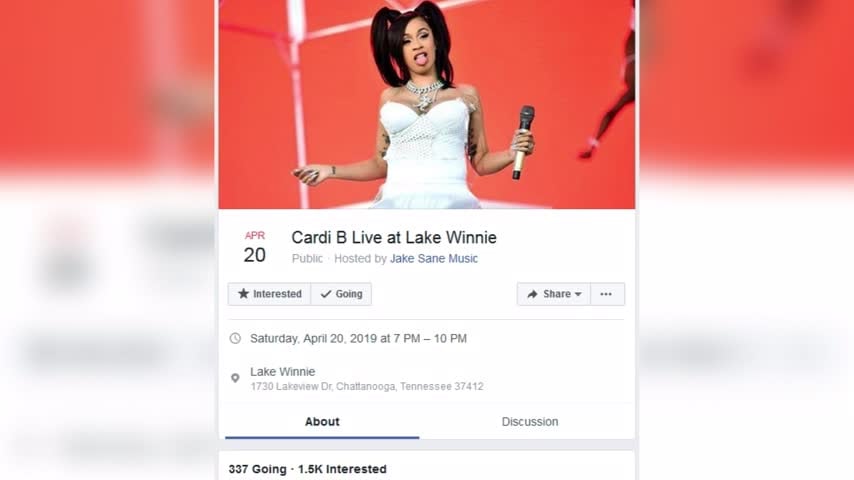The image size is (854, 480).
Task: View the 1.5K Interested people list
Action: (x=342, y=469)
